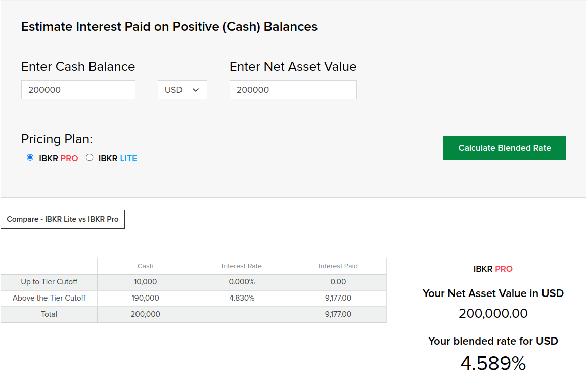588x380 pixels.
Task: Click the 200,000.00 net asset value result
Action: click(493, 314)
